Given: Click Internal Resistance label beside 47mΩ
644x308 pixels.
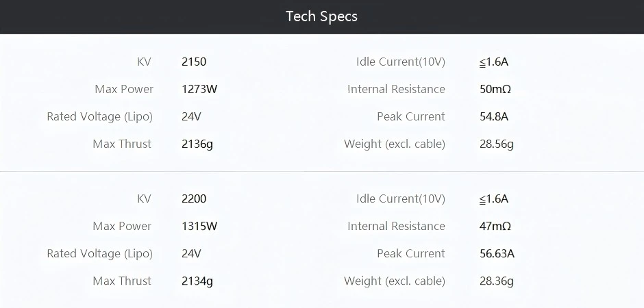Looking at the screenshot, I should (x=396, y=226).
